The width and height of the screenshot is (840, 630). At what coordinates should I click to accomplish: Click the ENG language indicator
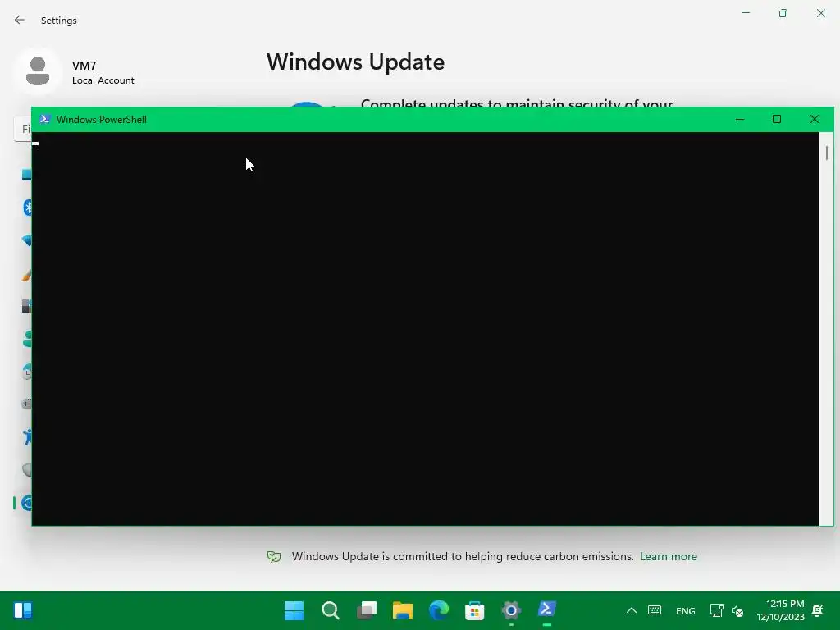click(x=685, y=610)
